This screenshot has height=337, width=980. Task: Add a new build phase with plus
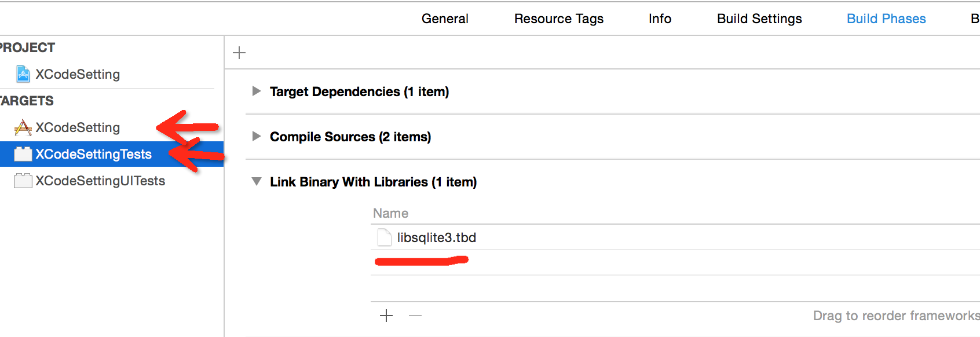[x=239, y=53]
